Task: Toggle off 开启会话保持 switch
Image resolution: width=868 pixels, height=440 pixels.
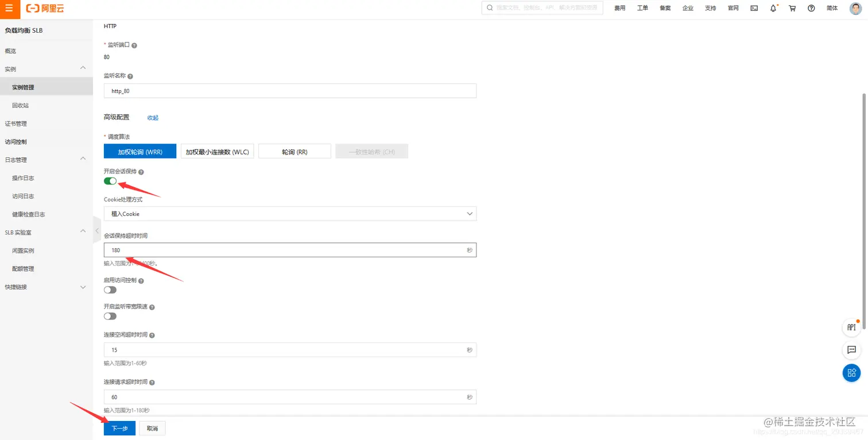Action: [x=110, y=181]
